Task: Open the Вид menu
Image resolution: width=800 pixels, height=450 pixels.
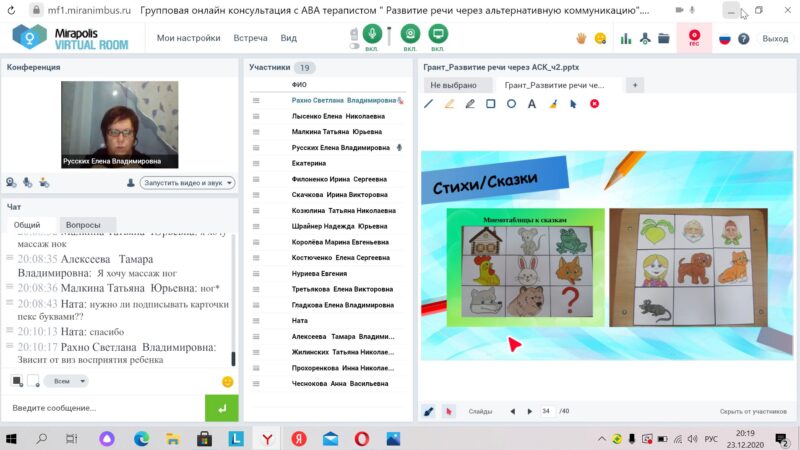Action: (288, 38)
